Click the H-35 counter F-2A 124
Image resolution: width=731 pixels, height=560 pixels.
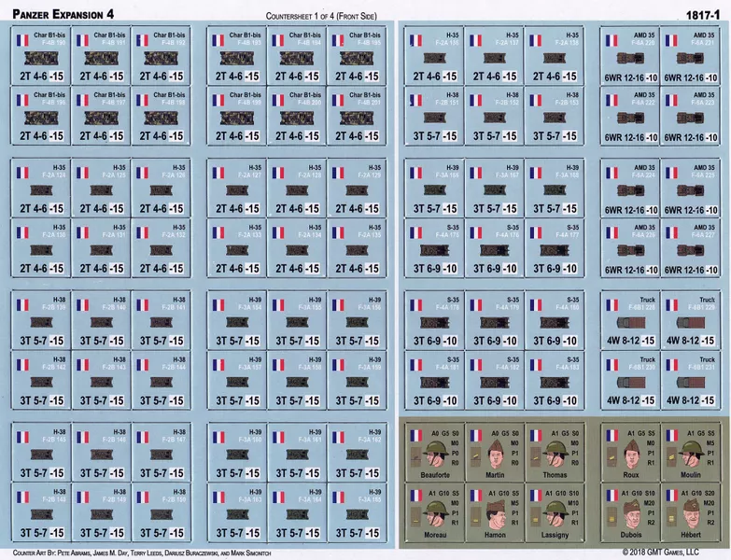tap(41, 187)
